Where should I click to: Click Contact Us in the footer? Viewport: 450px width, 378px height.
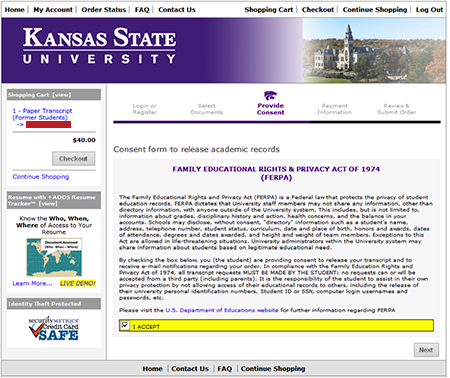point(190,369)
